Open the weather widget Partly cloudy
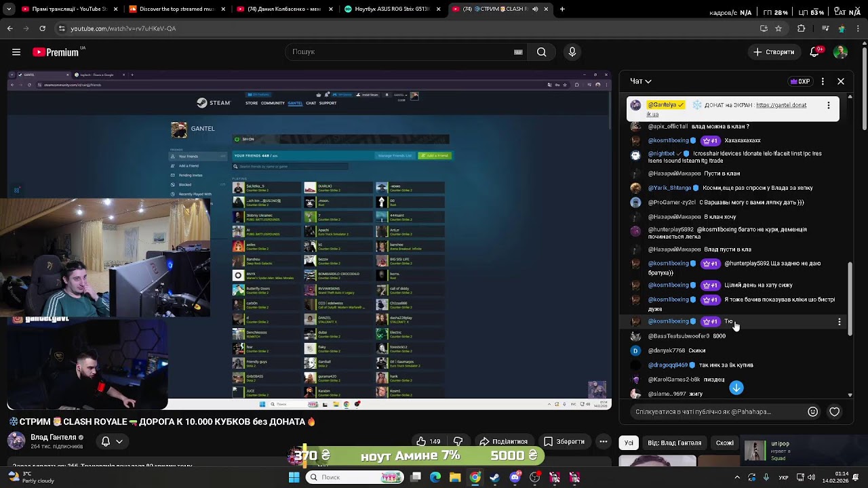868x488 pixels. pos(31,477)
